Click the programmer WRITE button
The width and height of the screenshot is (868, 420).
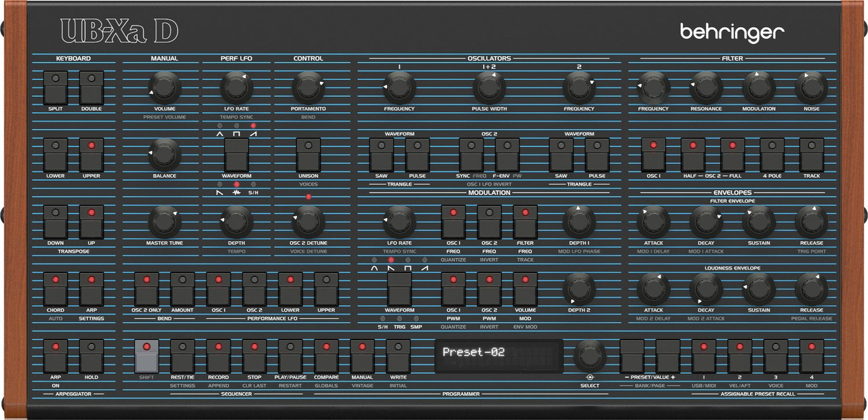398,356
